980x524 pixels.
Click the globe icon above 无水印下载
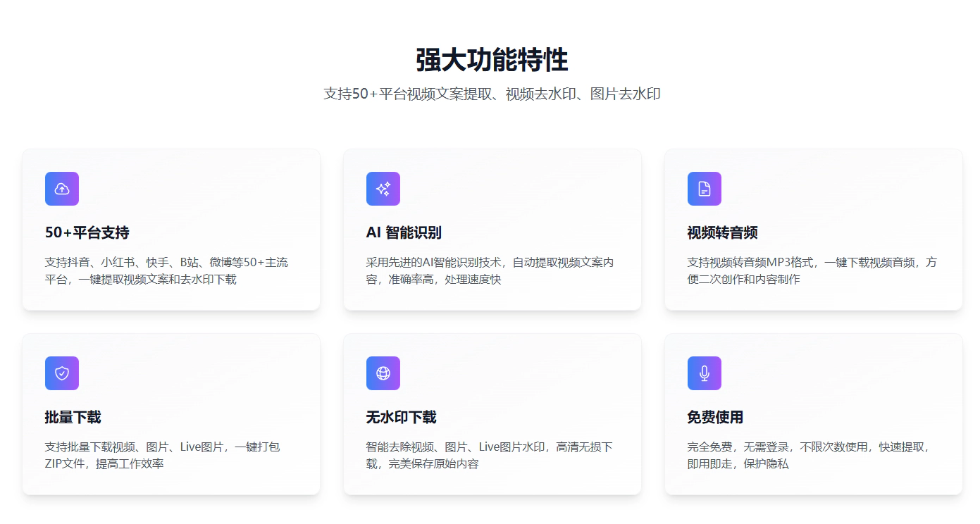click(383, 373)
